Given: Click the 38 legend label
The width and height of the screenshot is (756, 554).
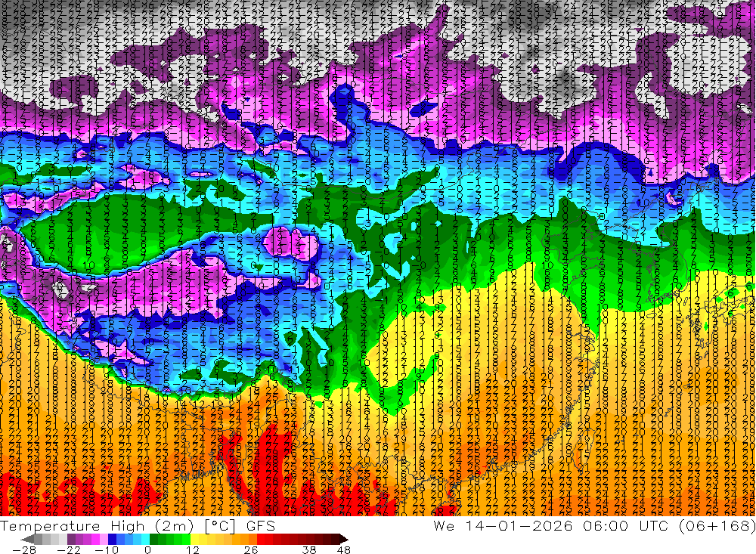Looking at the screenshot, I should (309, 550).
